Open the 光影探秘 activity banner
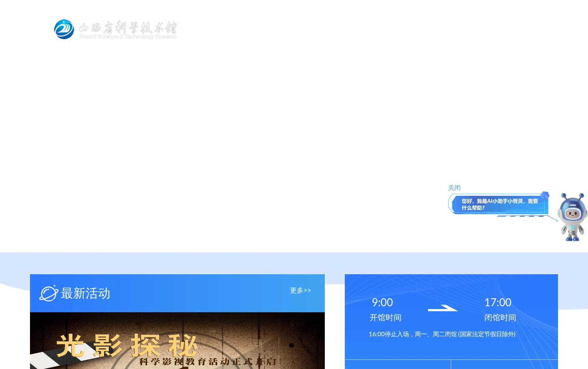The image size is (588, 369). click(x=177, y=341)
